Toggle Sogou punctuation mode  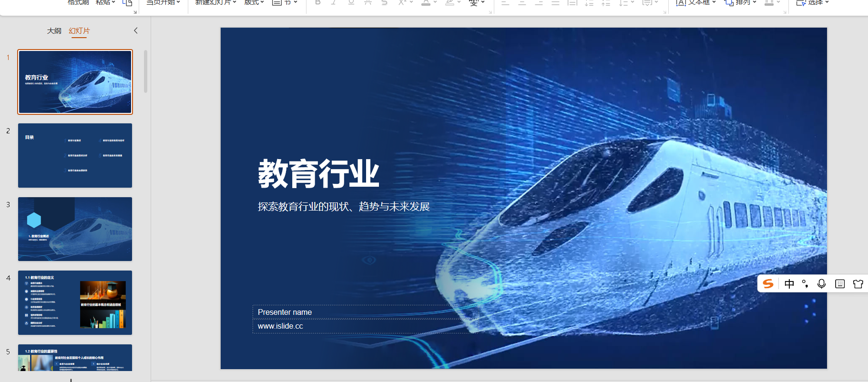(x=805, y=284)
